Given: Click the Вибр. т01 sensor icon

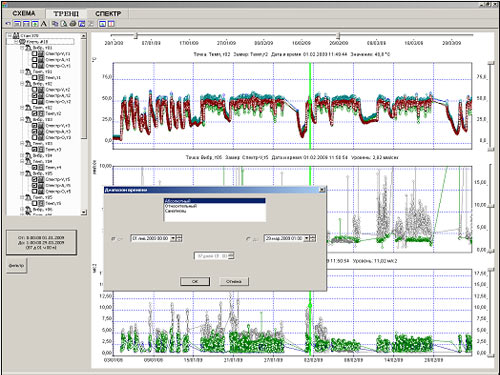Looking at the screenshot, I should tap(28, 48).
